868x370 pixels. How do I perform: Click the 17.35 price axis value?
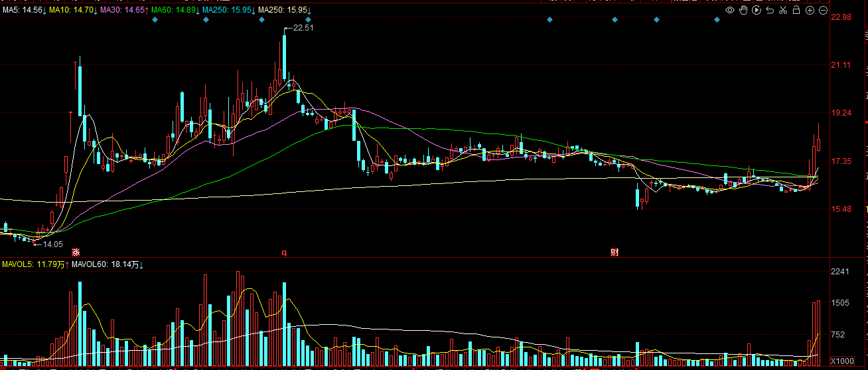pos(841,161)
